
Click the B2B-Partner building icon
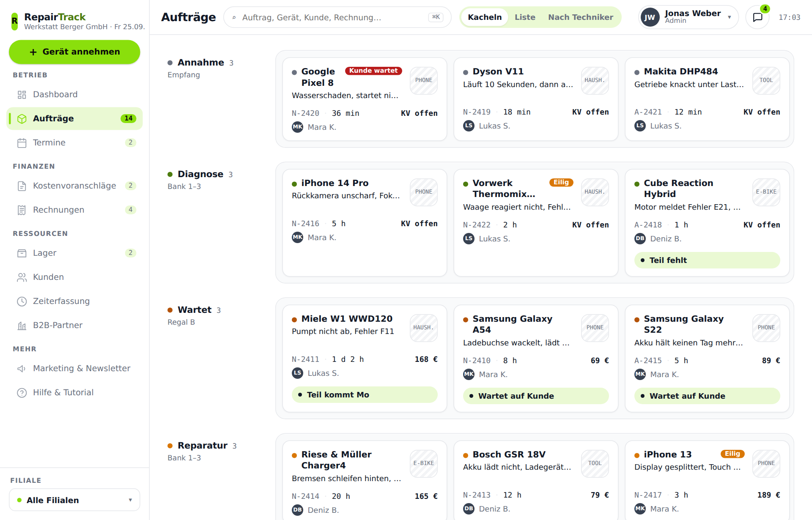click(x=22, y=326)
